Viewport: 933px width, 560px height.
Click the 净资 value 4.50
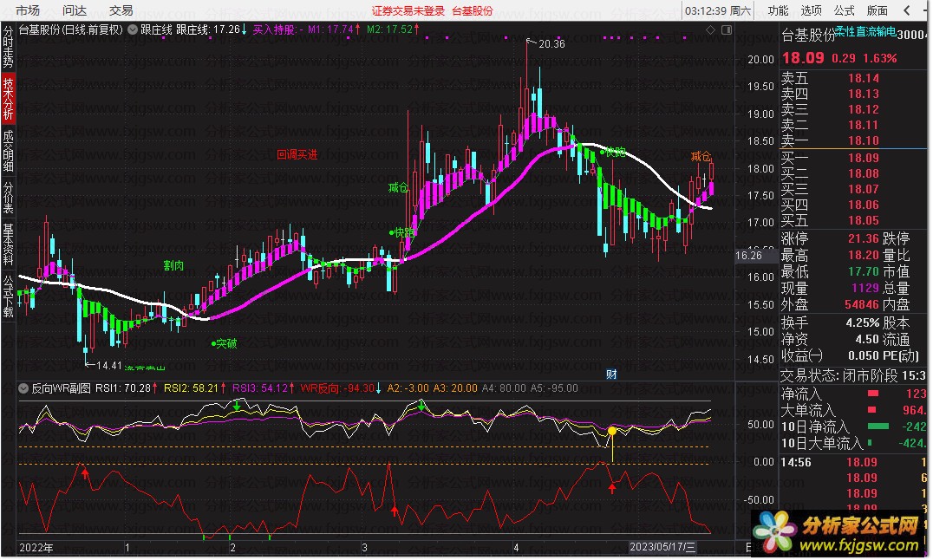coord(867,339)
